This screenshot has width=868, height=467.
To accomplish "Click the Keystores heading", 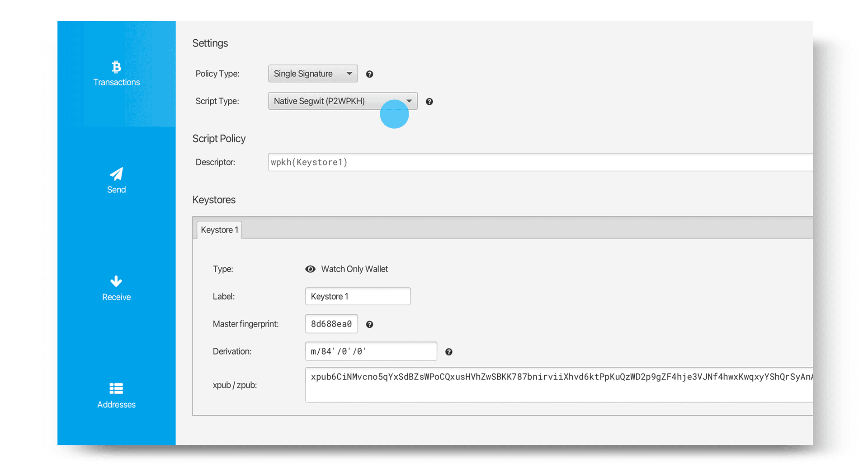I will click(x=214, y=200).
